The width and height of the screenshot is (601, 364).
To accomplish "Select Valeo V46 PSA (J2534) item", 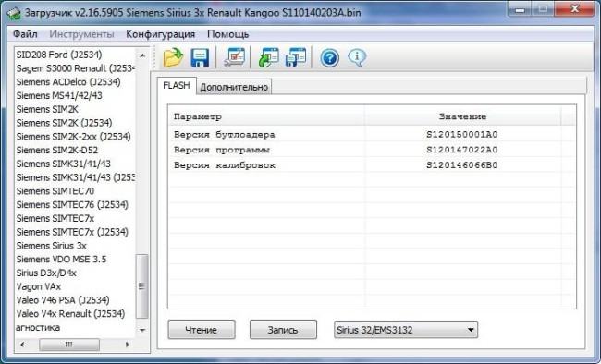I will [x=63, y=300].
